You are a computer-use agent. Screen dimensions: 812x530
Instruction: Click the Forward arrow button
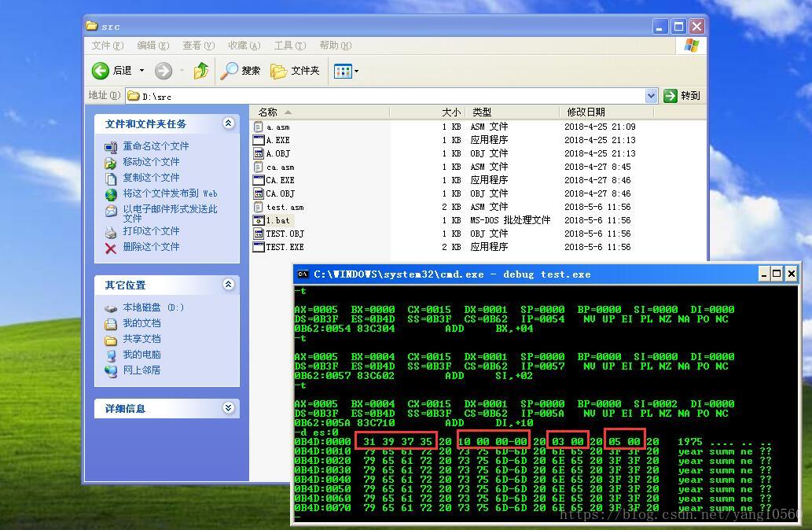pyautogui.click(x=164, y=71)
